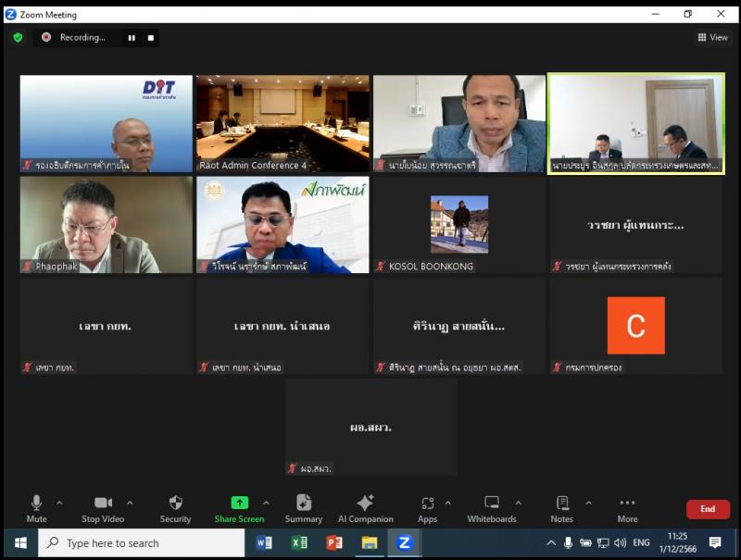
Task: Click the green encryption shield icon
Action: [18, 38]
